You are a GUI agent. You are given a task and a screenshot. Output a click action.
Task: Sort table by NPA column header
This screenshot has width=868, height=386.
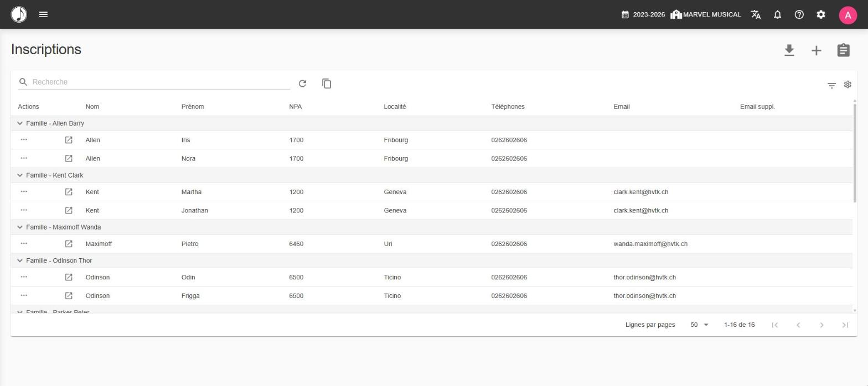coord(296,107)
